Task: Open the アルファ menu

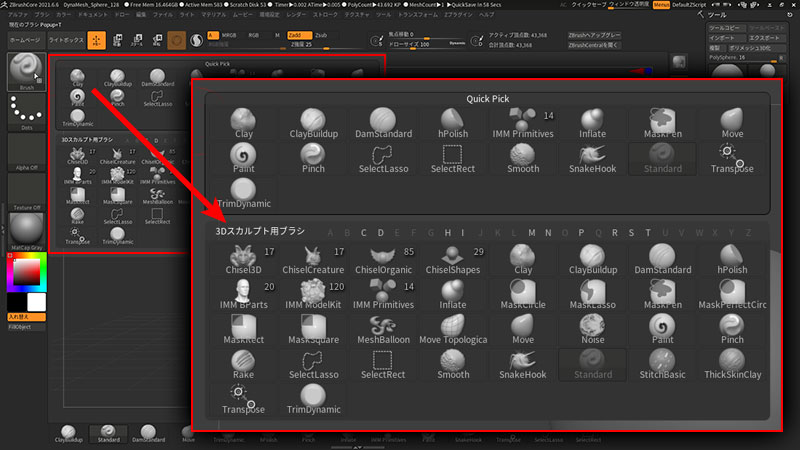Action: click(x=18, y=15)
